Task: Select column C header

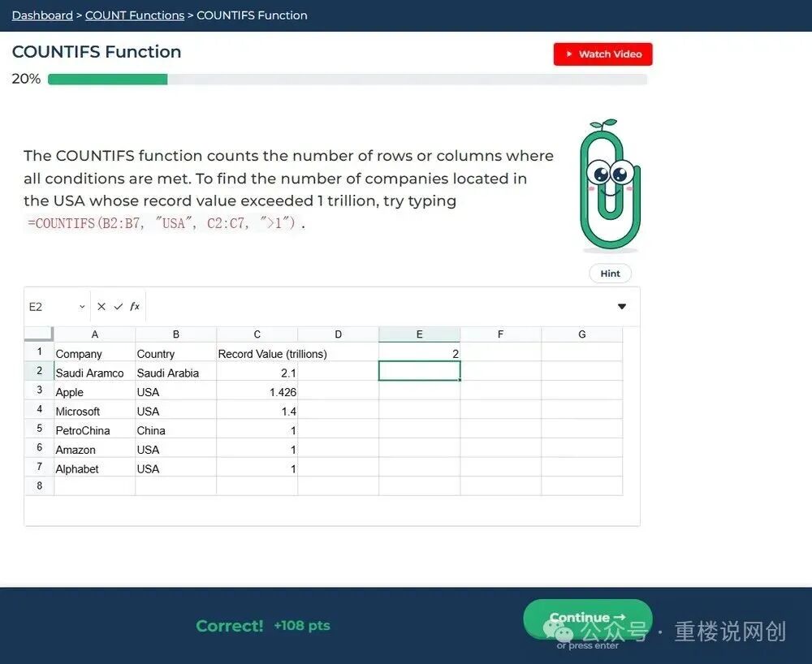Action: click(x=257, y=334)
